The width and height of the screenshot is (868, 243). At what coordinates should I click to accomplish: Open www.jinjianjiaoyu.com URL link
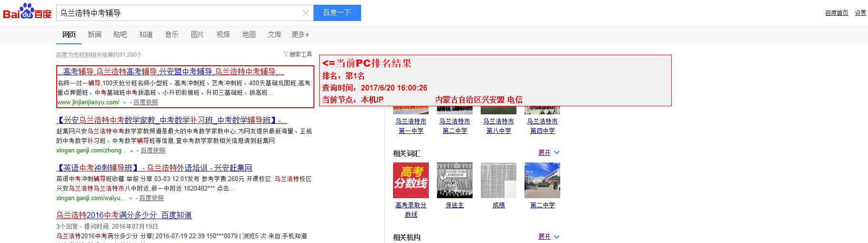pyautogui.click(x=88, y=102)
